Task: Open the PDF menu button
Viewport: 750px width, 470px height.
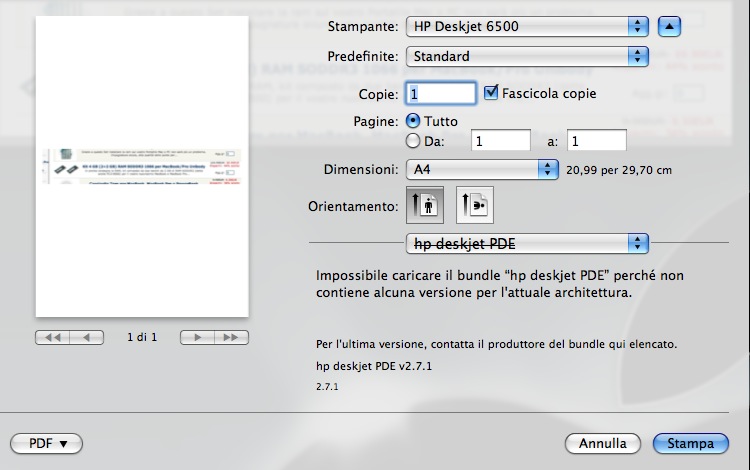Action: pyautogui.click(x=46, y=444)
